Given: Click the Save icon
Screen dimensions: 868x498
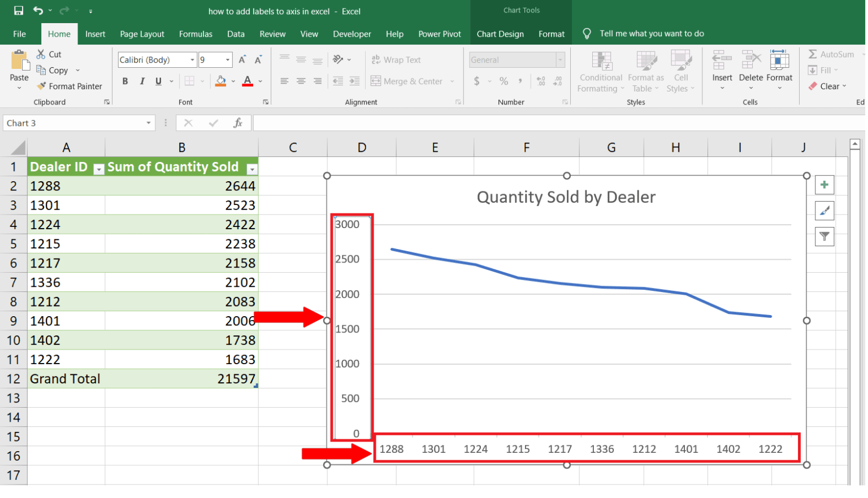Looking at the screenshot, I should (18, 10).
